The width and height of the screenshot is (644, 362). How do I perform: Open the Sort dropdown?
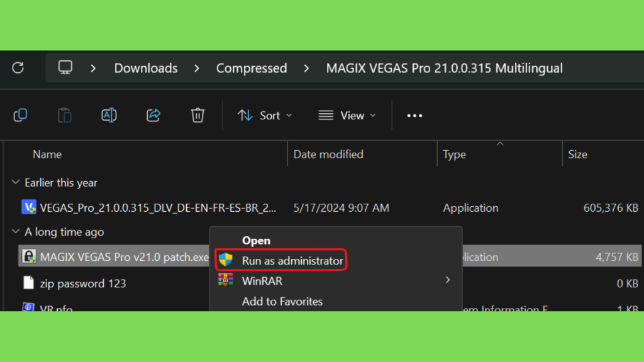coord(265,116)
